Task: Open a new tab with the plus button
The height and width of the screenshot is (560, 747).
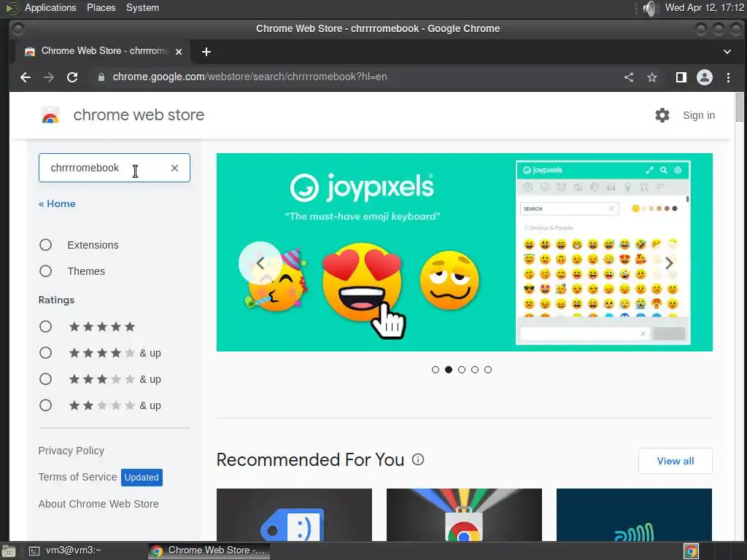Action: [x=206, y=52]
